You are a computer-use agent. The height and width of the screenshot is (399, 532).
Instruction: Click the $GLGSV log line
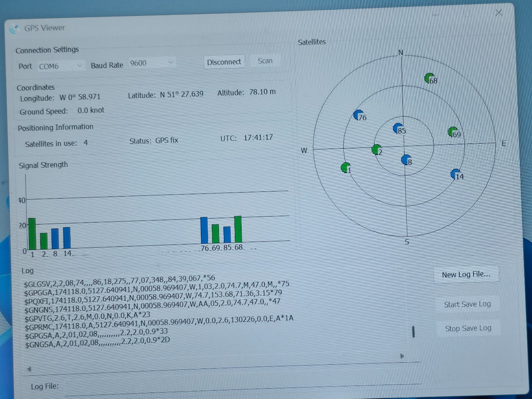coord(119,281)
